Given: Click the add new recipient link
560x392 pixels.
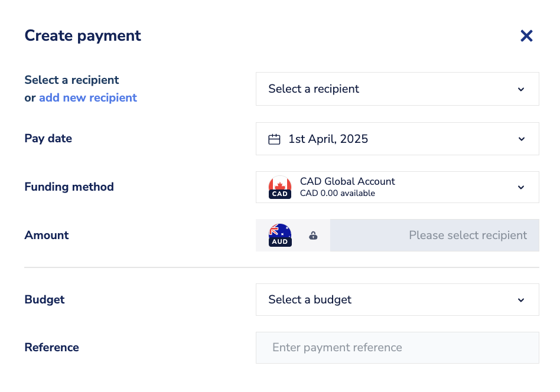Looking at the screenshot, I should coord(88,98).
